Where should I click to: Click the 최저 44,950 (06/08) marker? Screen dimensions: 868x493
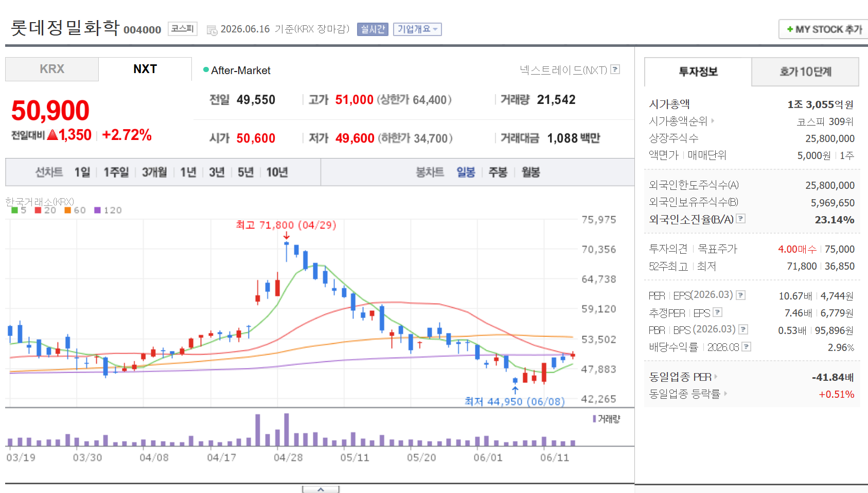[x=515, y=401]
